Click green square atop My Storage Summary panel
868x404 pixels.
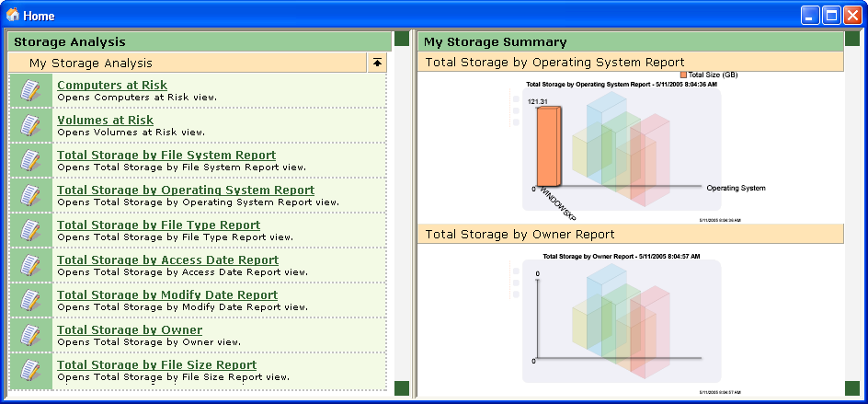(851, 39)
